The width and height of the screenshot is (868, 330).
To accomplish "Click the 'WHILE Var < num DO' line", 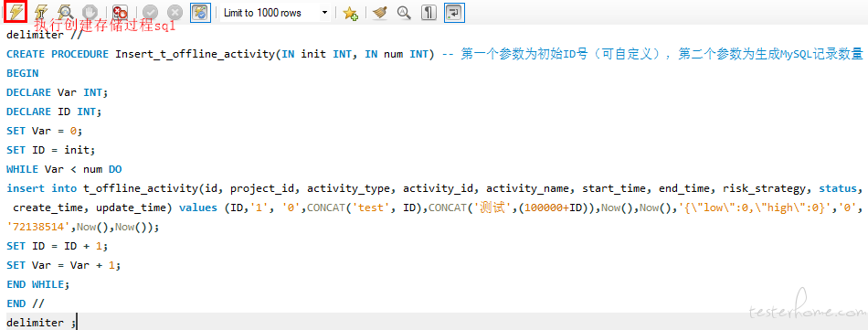I will 64,169.
